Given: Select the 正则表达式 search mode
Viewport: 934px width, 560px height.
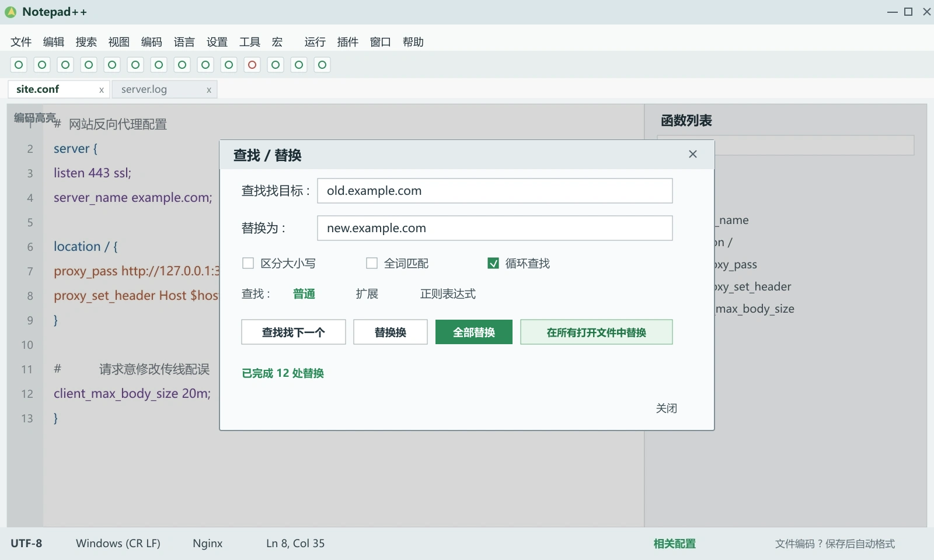Looking at the screenshot, I should pos(448,294).
